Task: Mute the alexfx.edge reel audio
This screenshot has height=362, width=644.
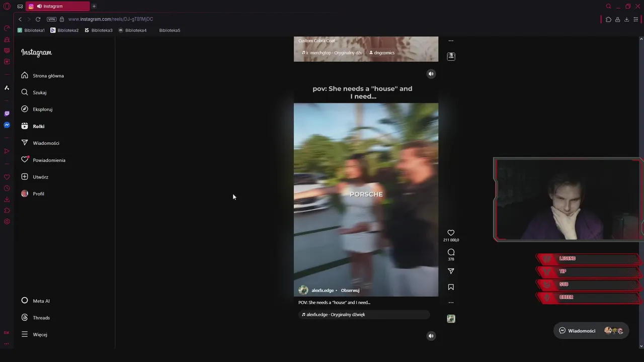Action: coord(431,74)
